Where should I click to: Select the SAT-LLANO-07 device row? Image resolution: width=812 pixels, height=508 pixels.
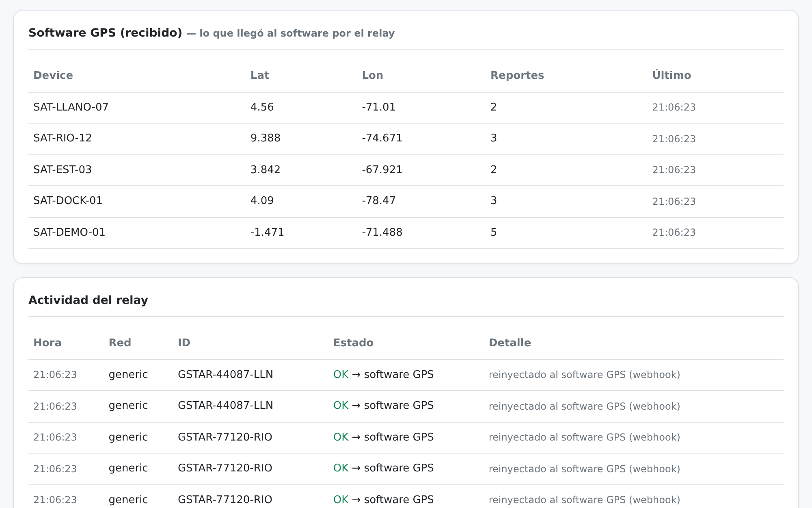(406, 107)
